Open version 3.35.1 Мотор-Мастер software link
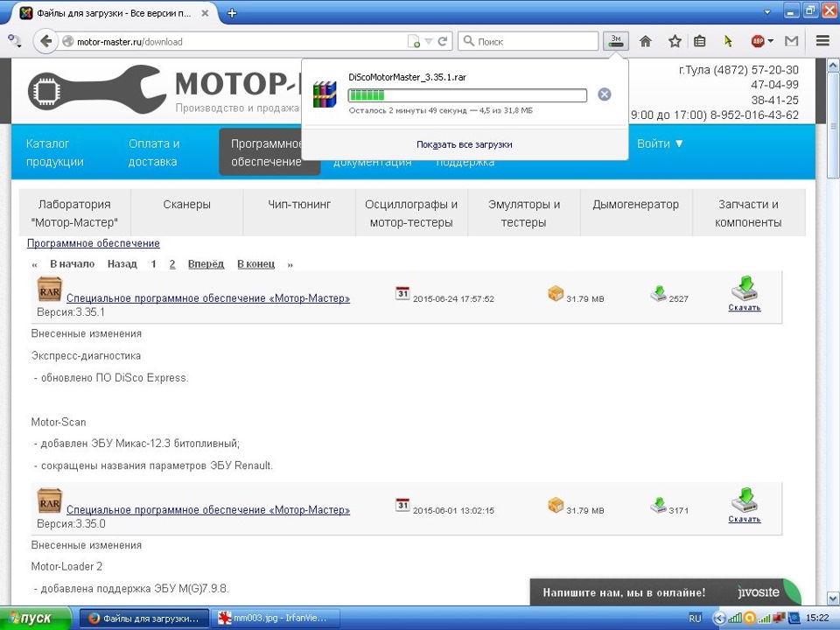This screenshot has height=630, width=840. [208, 298]
